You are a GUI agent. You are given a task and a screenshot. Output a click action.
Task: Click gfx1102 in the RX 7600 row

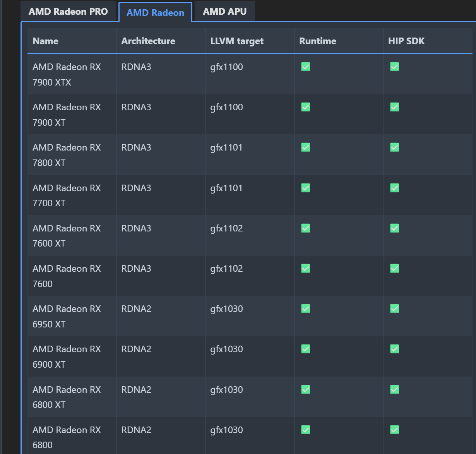[x=226, y=269]
